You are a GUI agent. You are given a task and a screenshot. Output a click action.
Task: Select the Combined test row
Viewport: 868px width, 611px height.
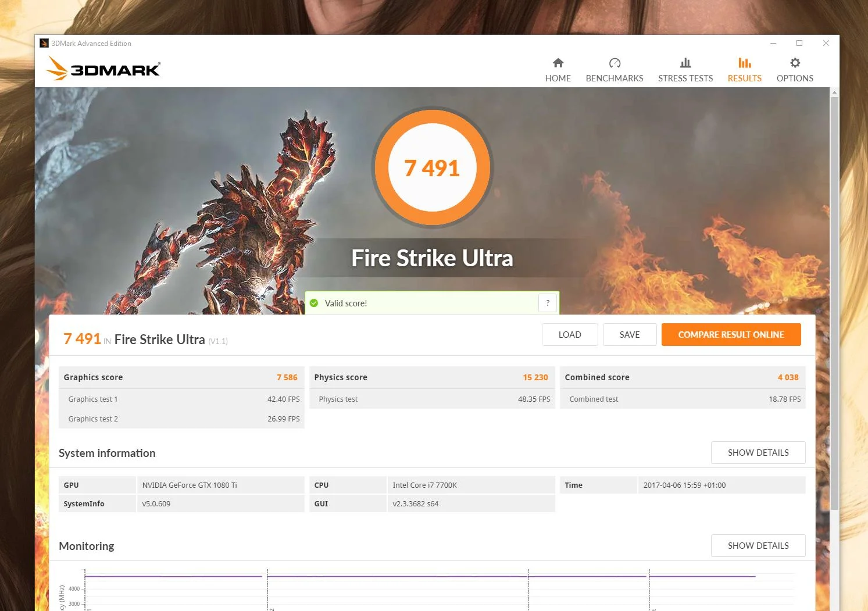683,399
